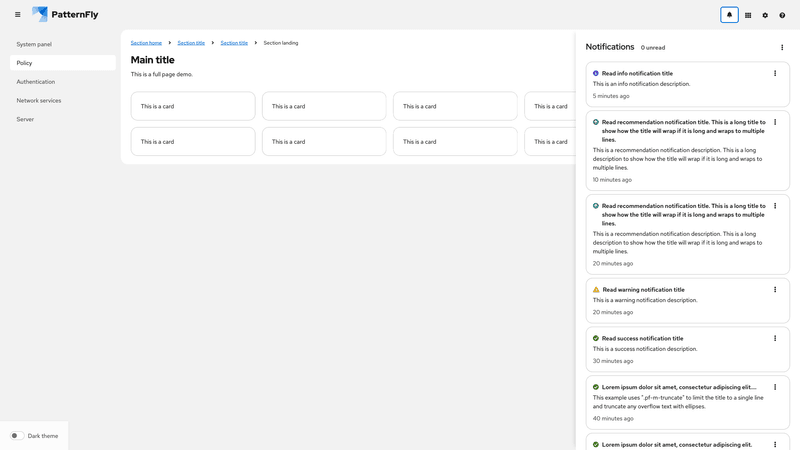Toggle the Dark theme switch

click(x=17, y=436)
